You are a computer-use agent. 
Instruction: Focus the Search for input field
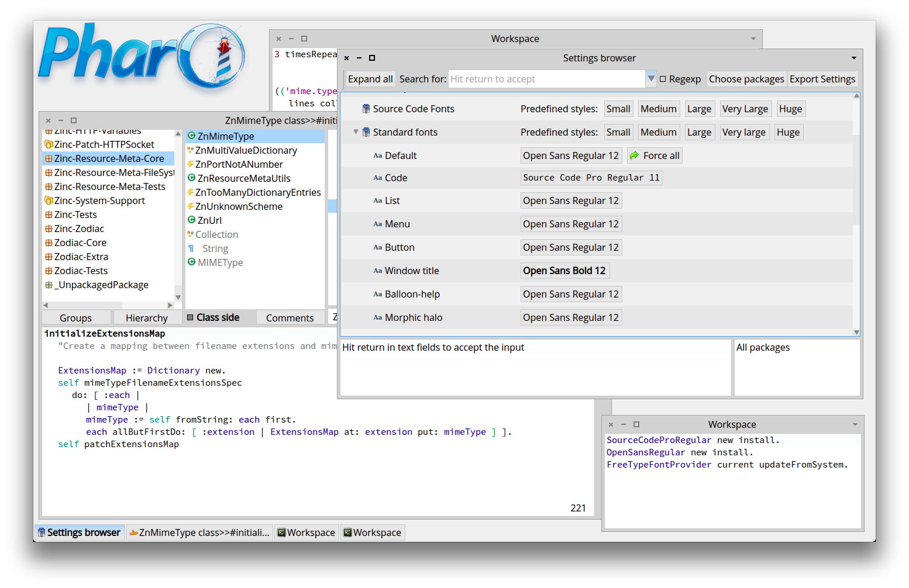[x=546, y=79]
